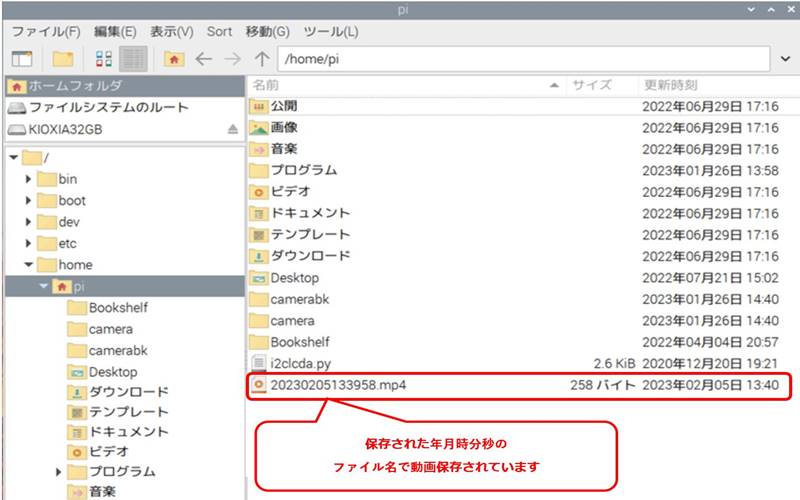Screen dimensions: 800x500
Task: Go up to parent folder
Action: click(x=262, y=59)
